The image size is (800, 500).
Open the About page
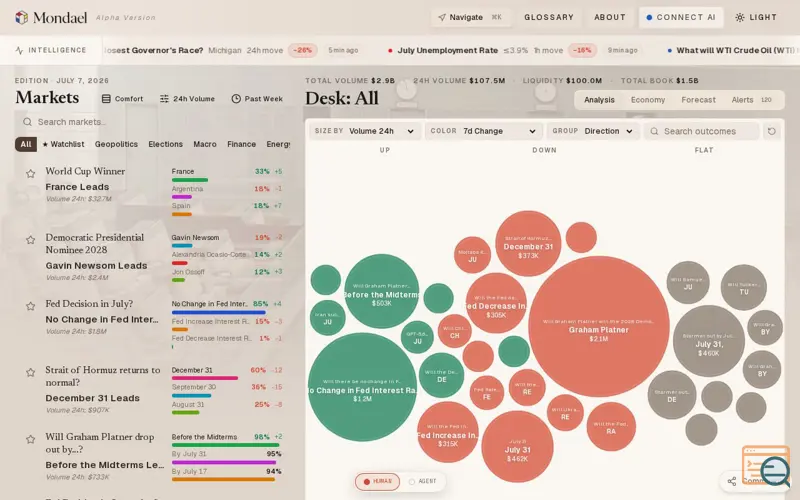(x=610, y=17)
